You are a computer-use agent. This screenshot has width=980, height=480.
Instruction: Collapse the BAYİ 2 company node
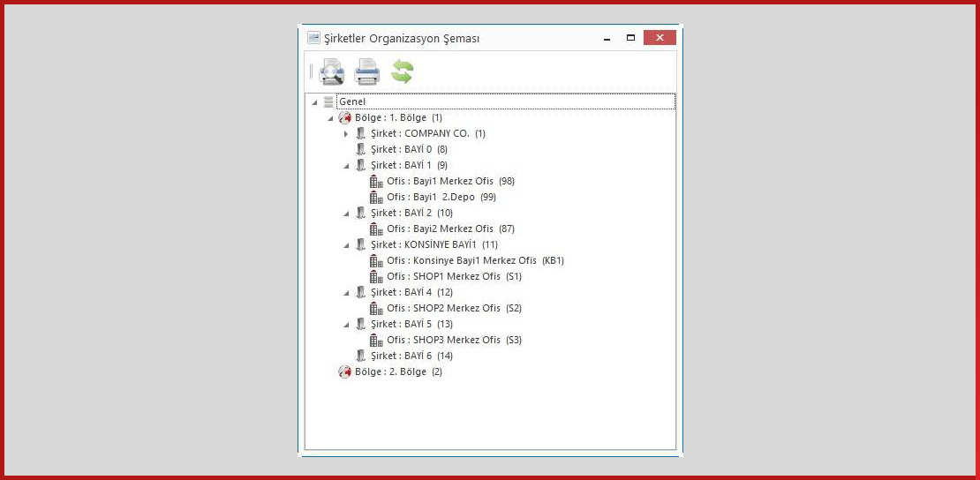tap(346, 214)
